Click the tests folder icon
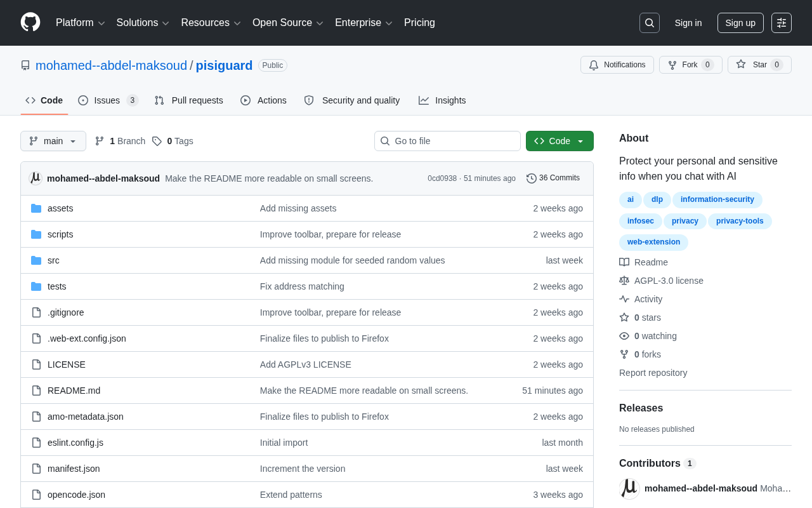This screenshot has height=508, width=812. (x=36, y=286)
